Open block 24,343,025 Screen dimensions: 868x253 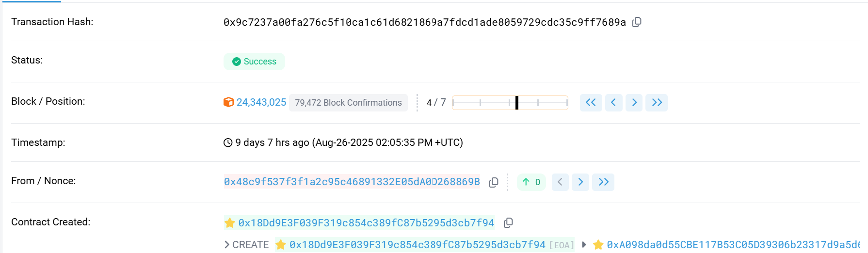(x=261, y=102)
